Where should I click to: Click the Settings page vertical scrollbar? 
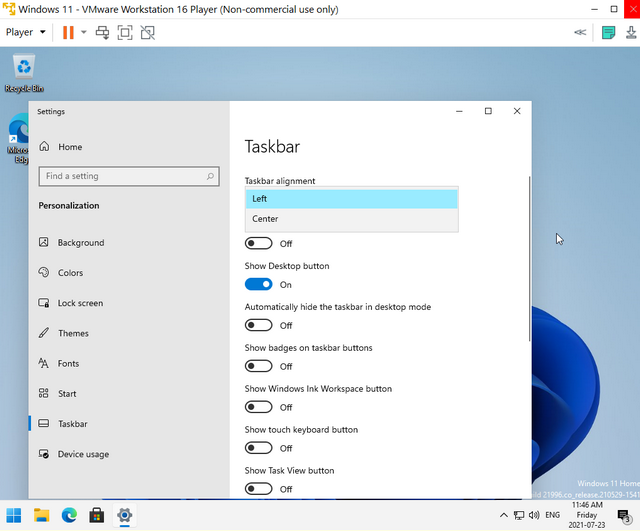[529, 259]
